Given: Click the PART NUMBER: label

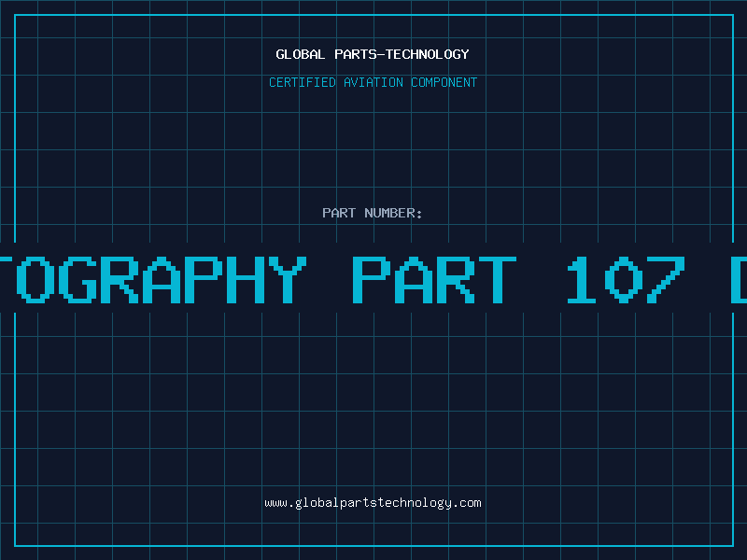Looking at the screenshot, I should tap(372, 213).
